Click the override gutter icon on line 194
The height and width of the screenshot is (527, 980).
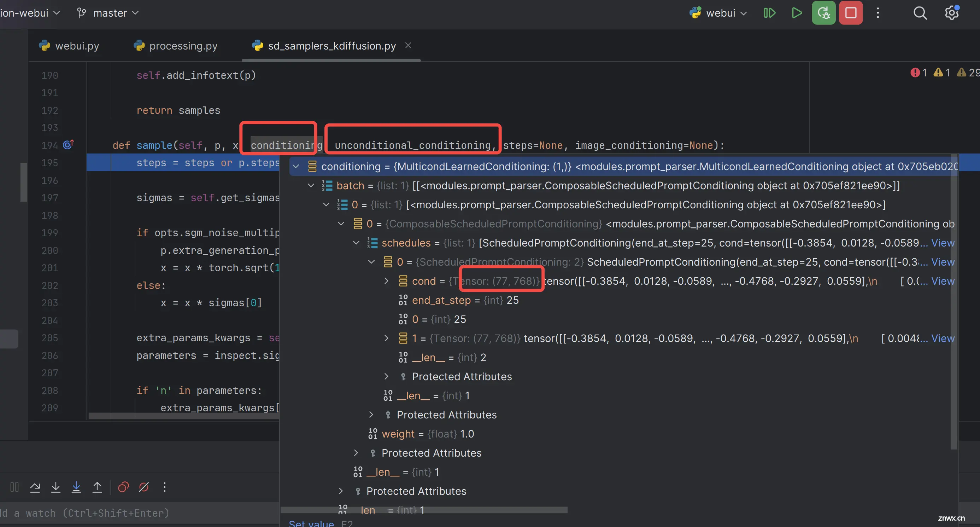[68, 145]
